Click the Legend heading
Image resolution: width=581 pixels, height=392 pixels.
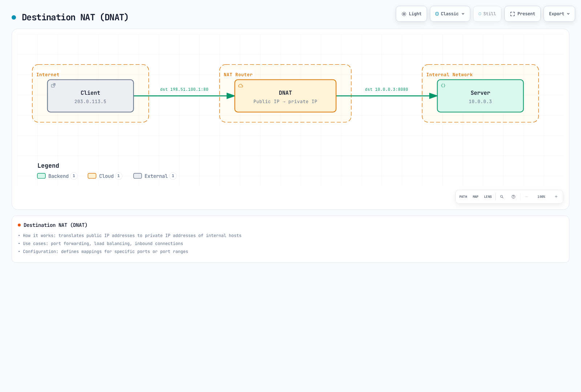(48, 166)
